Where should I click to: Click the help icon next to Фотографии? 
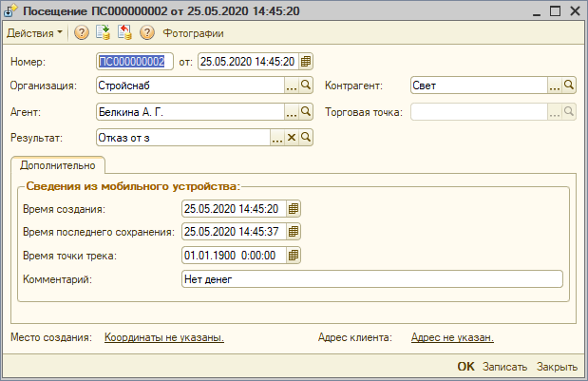(147, 32)
